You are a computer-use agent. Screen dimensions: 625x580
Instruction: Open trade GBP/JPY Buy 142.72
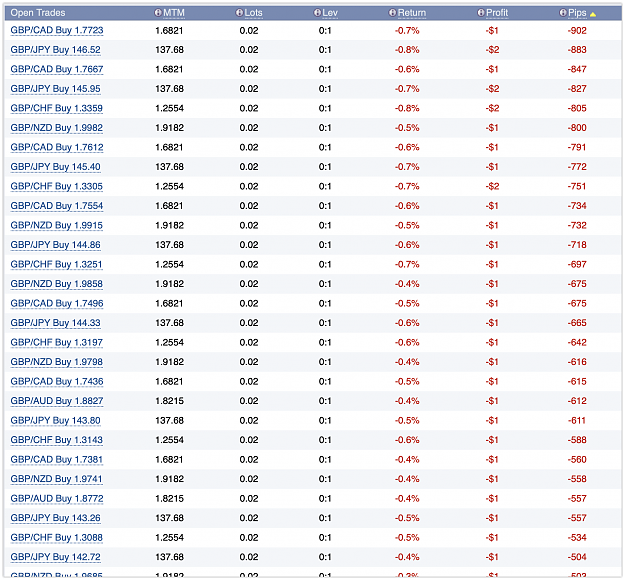coord(55,557)
